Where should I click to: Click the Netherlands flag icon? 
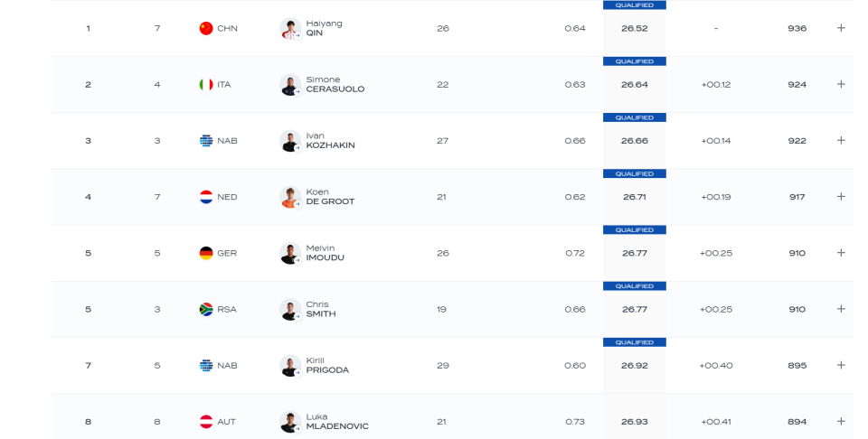[206, 197]
